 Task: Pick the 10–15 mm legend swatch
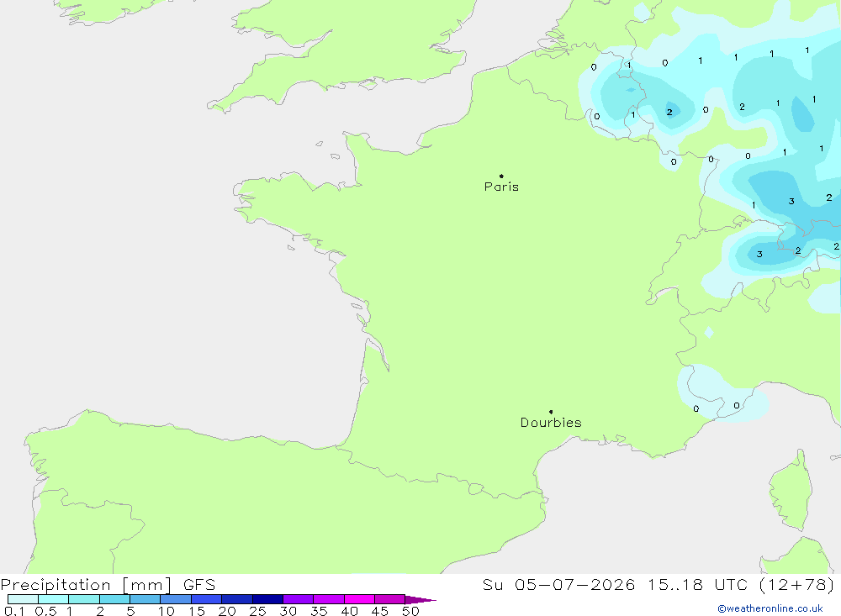pos(176,599)
